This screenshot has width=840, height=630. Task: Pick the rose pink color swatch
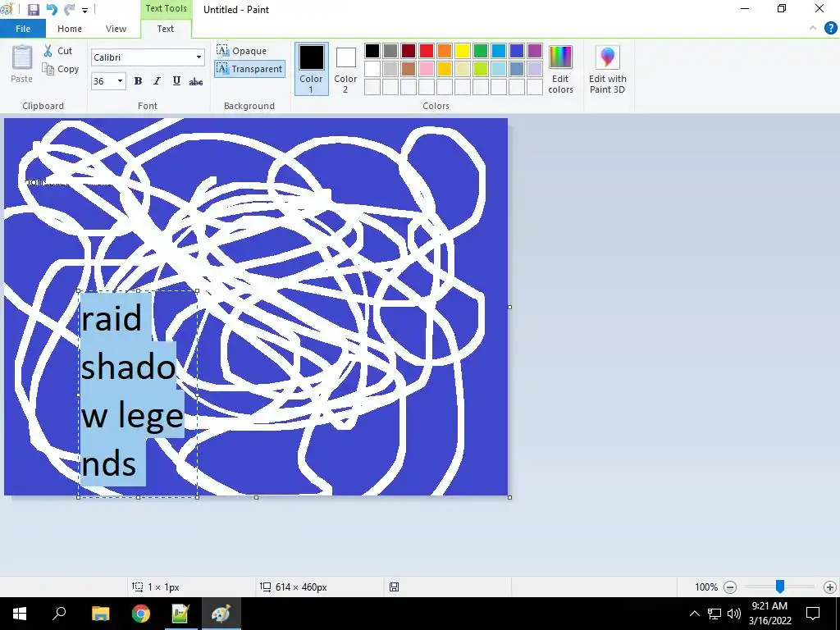(x=427, y=69)
